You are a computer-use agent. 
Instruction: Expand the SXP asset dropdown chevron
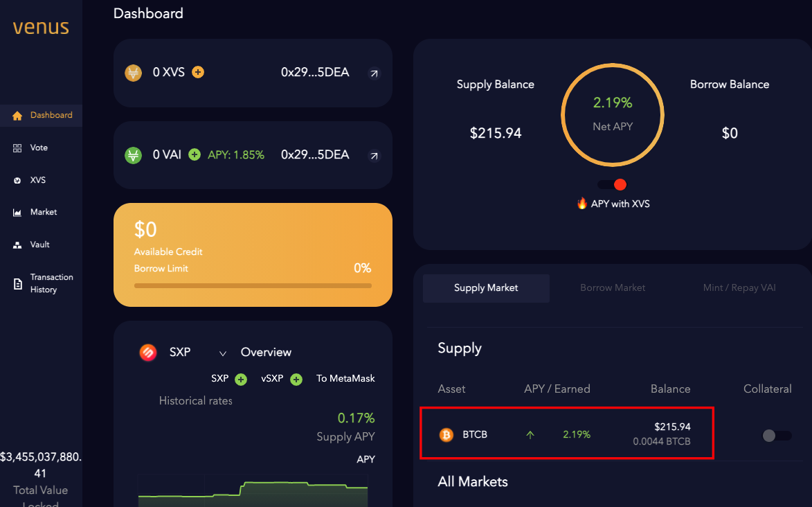click(223, 353)
